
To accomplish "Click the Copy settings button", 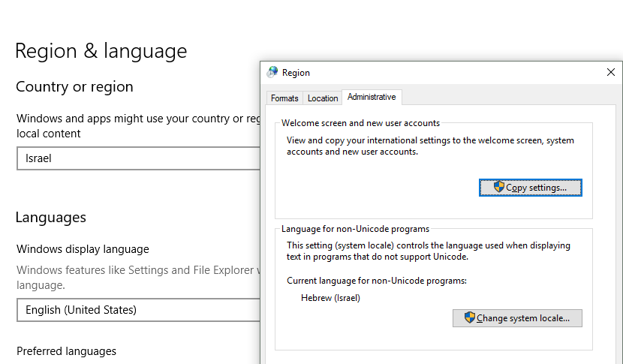I will click(531, 188).
